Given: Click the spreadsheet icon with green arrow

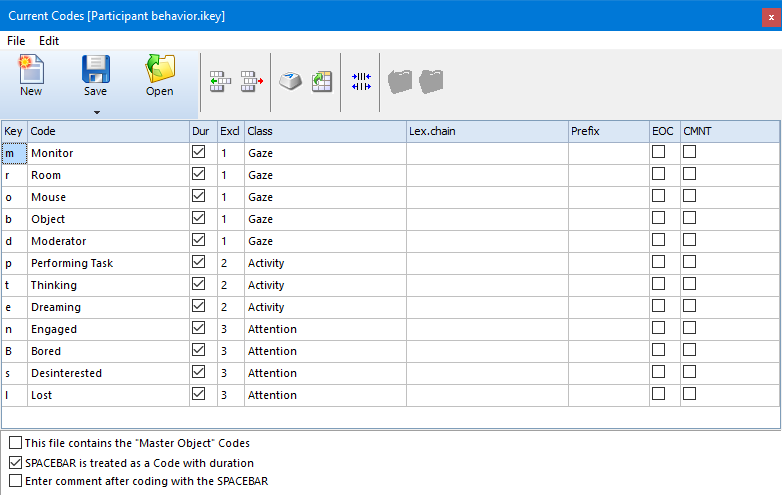Looking at the screenshot, I should (321, 83).
